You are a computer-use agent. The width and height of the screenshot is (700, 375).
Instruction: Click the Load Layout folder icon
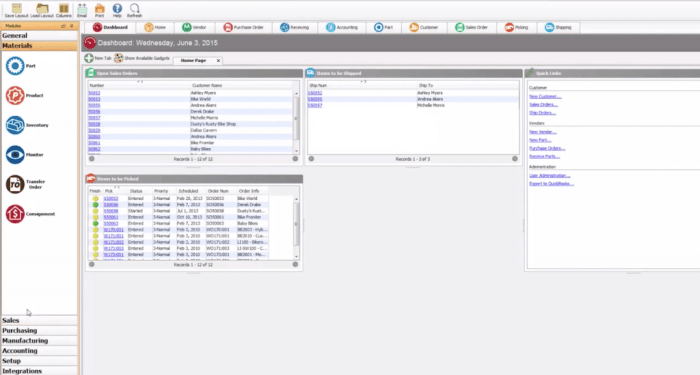click(x=42, y=8)
